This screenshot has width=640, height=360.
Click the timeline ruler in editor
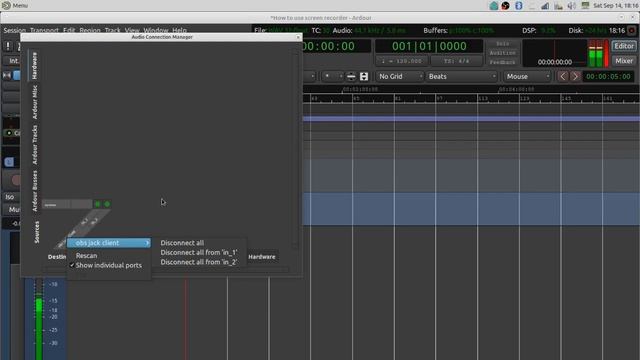[471, 98]
